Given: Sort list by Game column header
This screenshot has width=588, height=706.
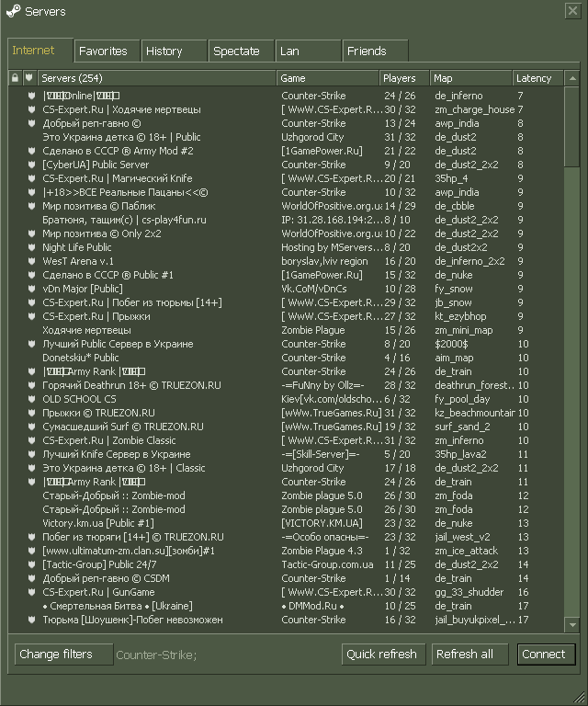Looking at the screenshot, I should click(327, 78).
